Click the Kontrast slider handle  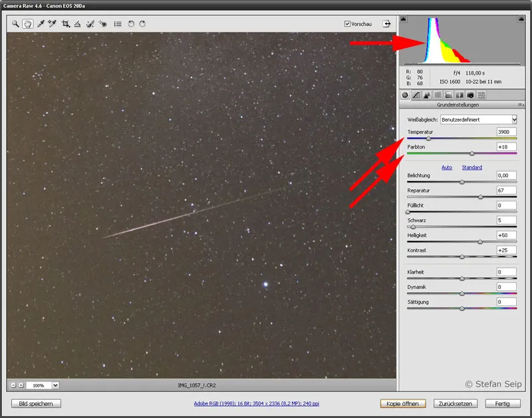pyautogui.click(x=462, y=257)
